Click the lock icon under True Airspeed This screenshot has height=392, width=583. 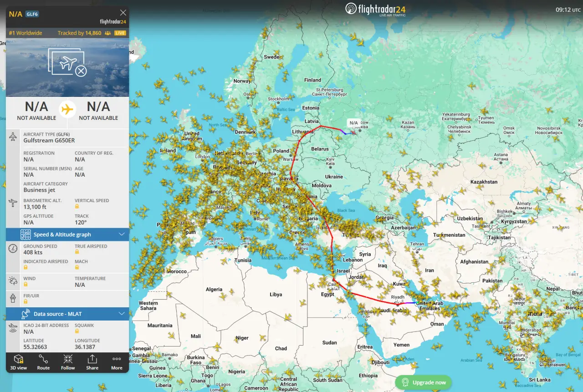click(77, 252)
